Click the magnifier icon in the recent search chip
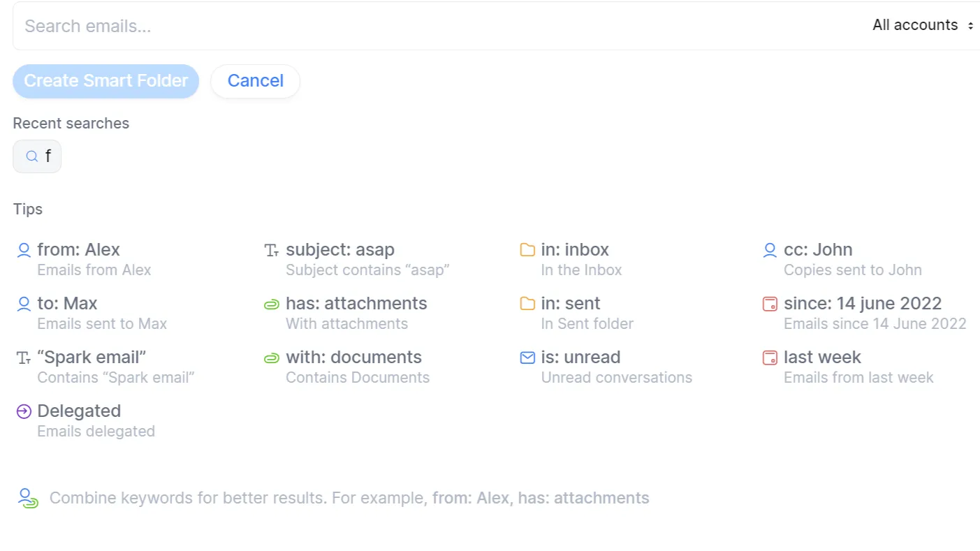980x551 pixels. [x=31, y=156]
